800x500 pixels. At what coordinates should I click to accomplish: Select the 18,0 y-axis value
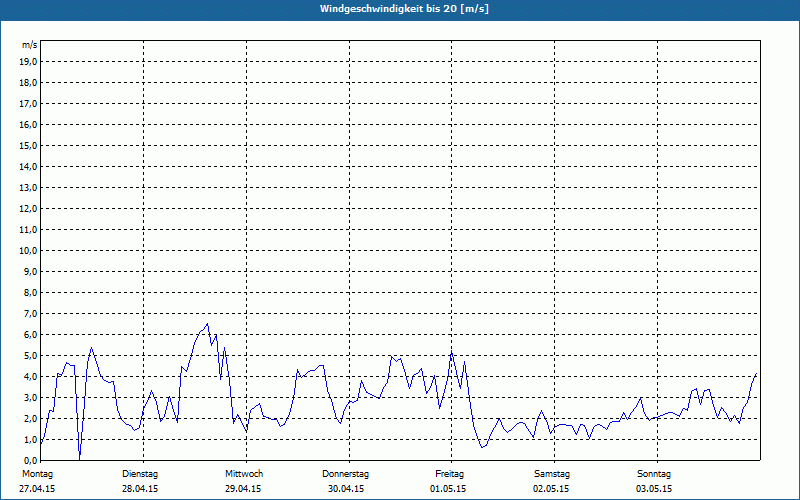pos(29,83)
